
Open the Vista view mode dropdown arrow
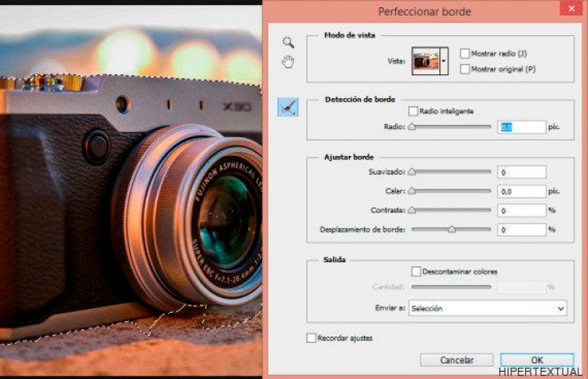pyautogui.click(x=443, y=61)
